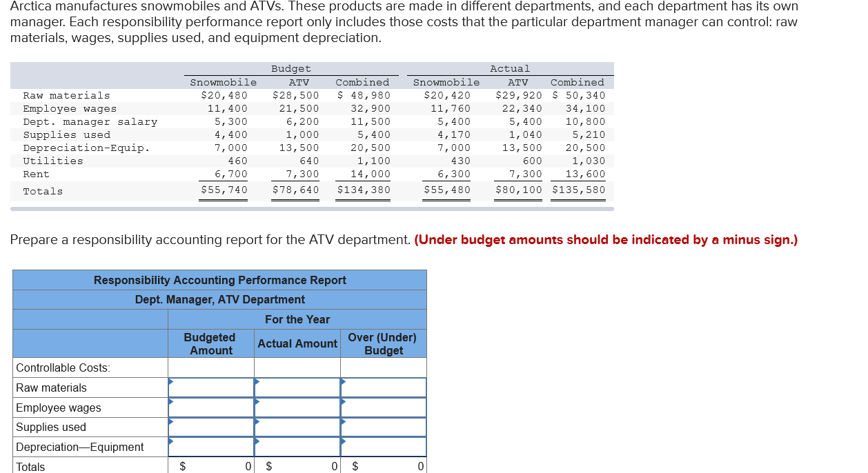Click 'Rent' row label in data table

37,174
